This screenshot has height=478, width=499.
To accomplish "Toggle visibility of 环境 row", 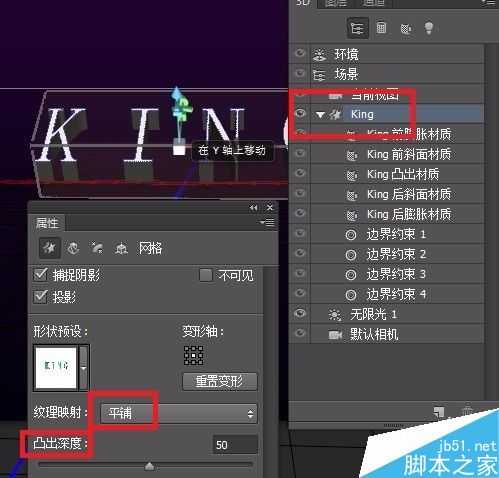I will click(x=300, y=53).
